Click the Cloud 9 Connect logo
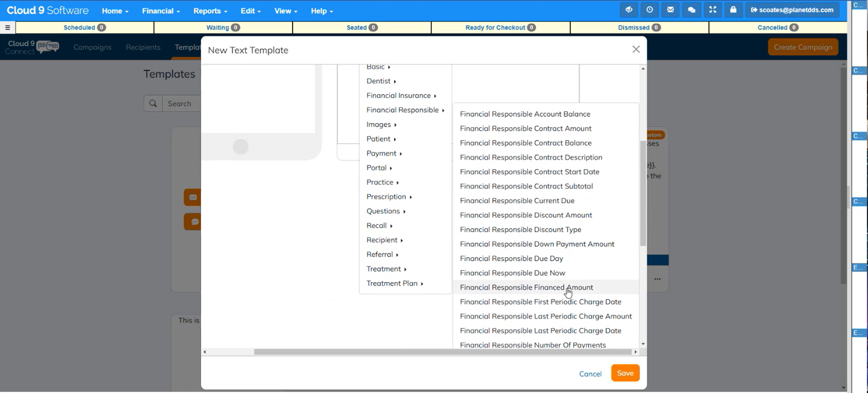The height and width of the screenshot is (393, 868). click(x=32, y=47)
